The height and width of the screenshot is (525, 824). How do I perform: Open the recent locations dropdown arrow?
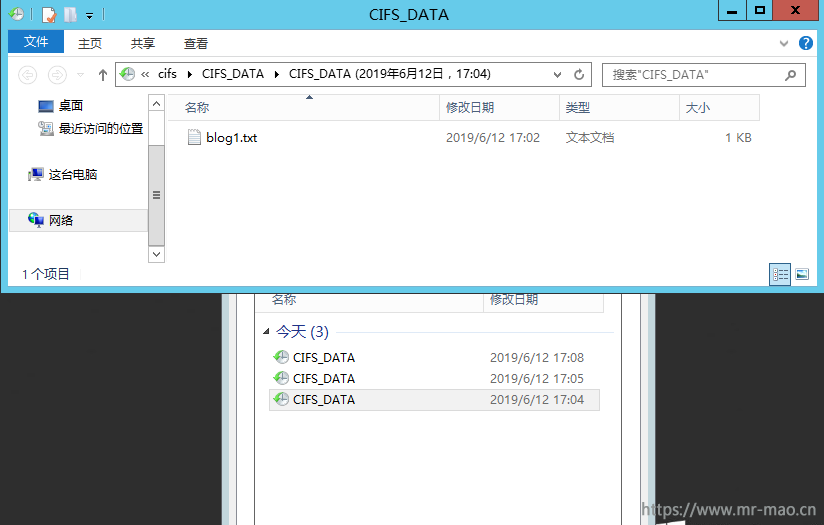pyautogui.click(x=80, y=75)
